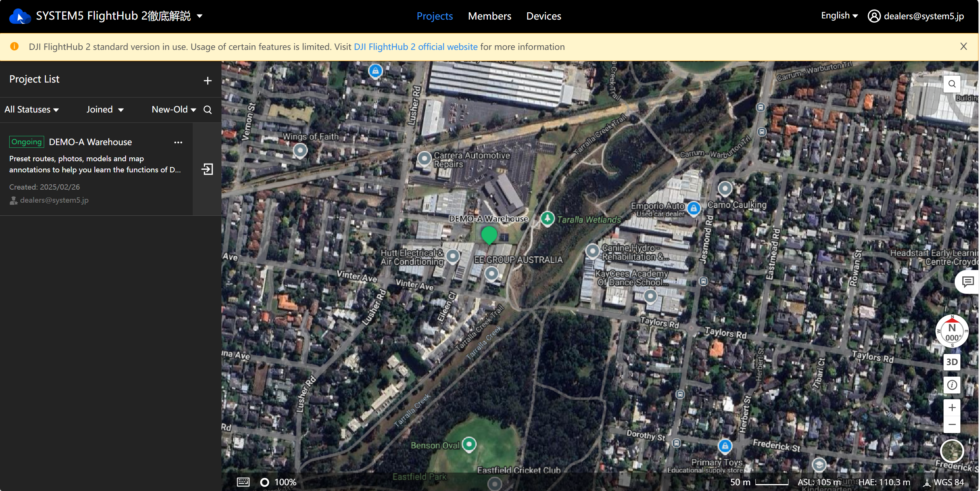Open DJI FlightHub 2 official website link
This screenshot has height=491, width=980.
[416, 47]
